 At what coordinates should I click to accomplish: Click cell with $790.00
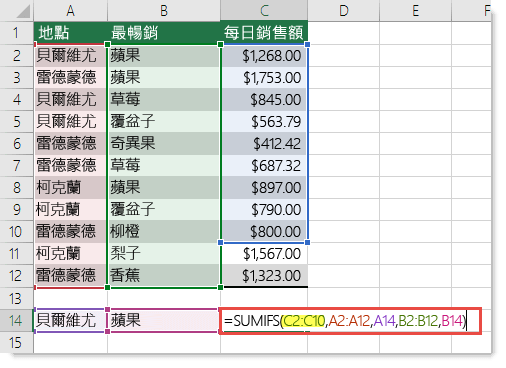264,209
